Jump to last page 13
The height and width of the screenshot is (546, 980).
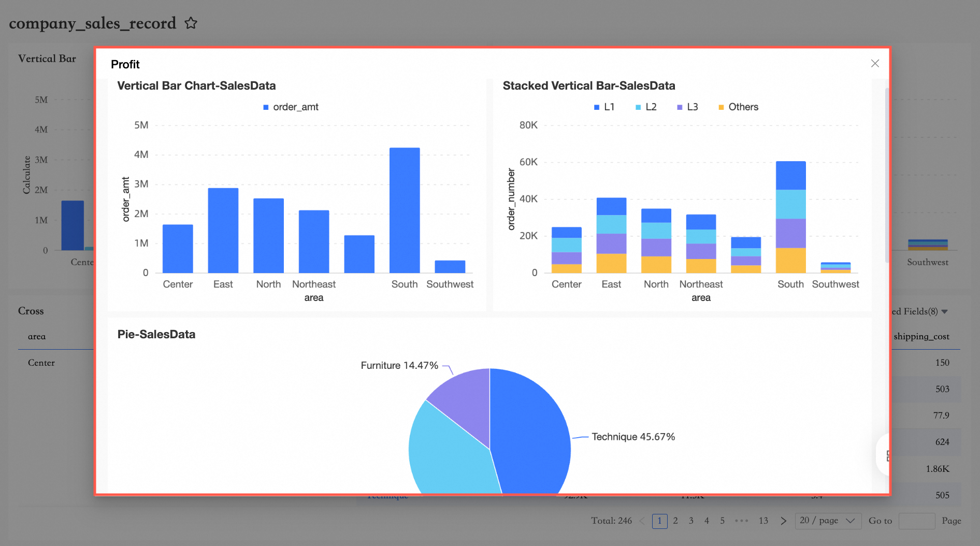tap(763, 521)
